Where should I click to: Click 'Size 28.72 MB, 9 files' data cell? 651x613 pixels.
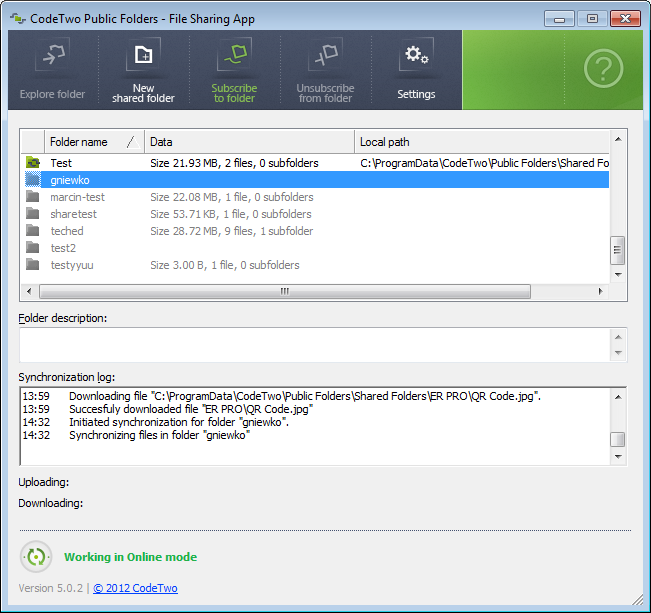point(232,231)
